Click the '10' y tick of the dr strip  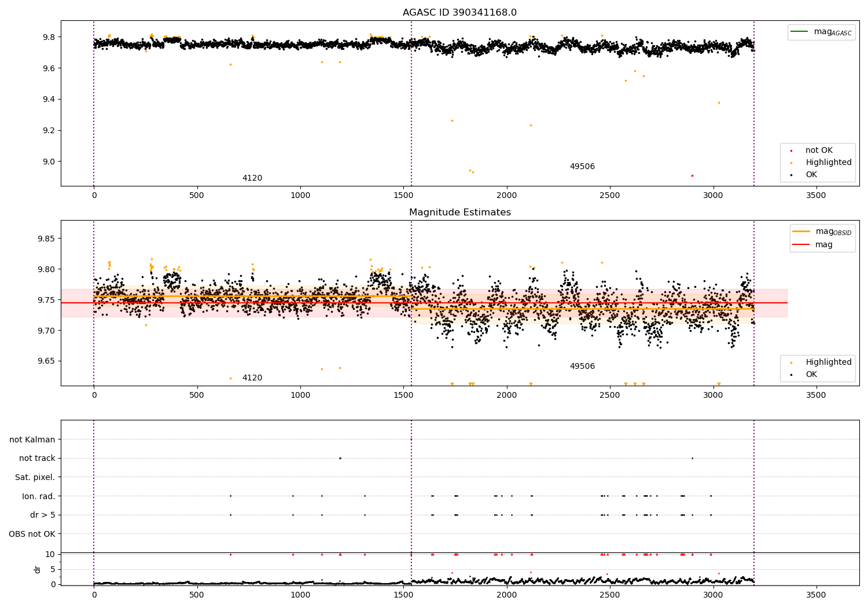tap(50, 554)
